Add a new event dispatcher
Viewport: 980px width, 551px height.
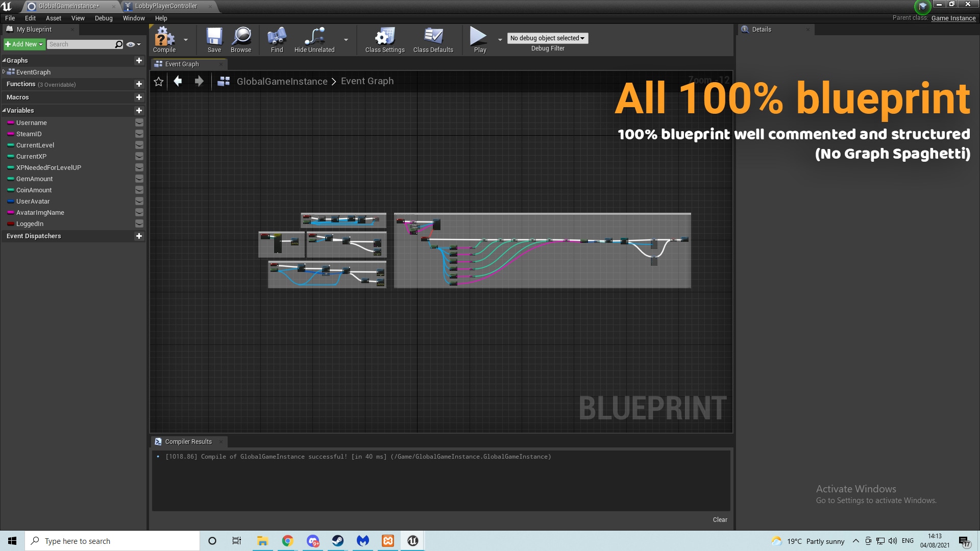[139, 236]
